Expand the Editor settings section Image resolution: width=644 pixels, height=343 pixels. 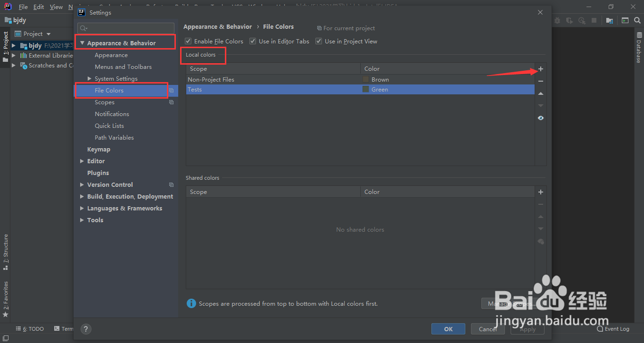tap(82, 161)
